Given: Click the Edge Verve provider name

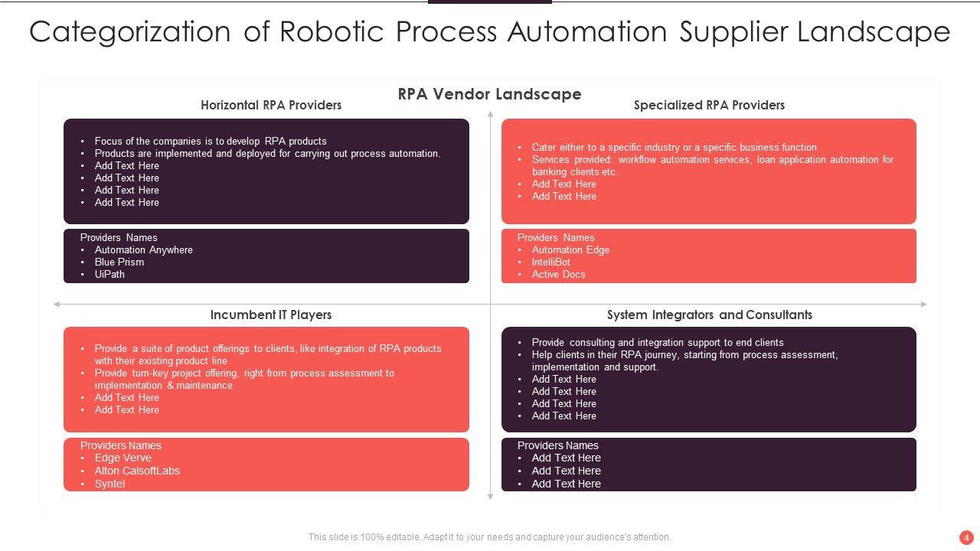Looking at the screenshot, I should 122,458.
